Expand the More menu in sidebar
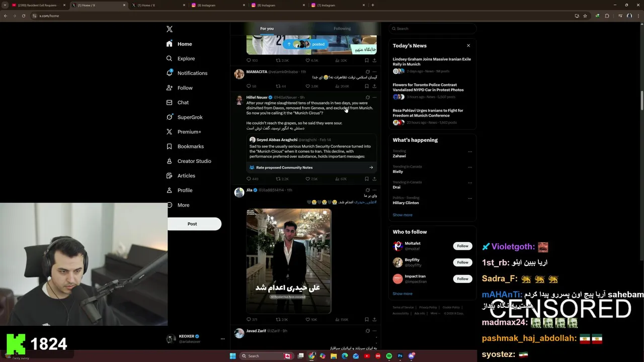This screenshot has width=644, height=362. (x=179, y=205)
